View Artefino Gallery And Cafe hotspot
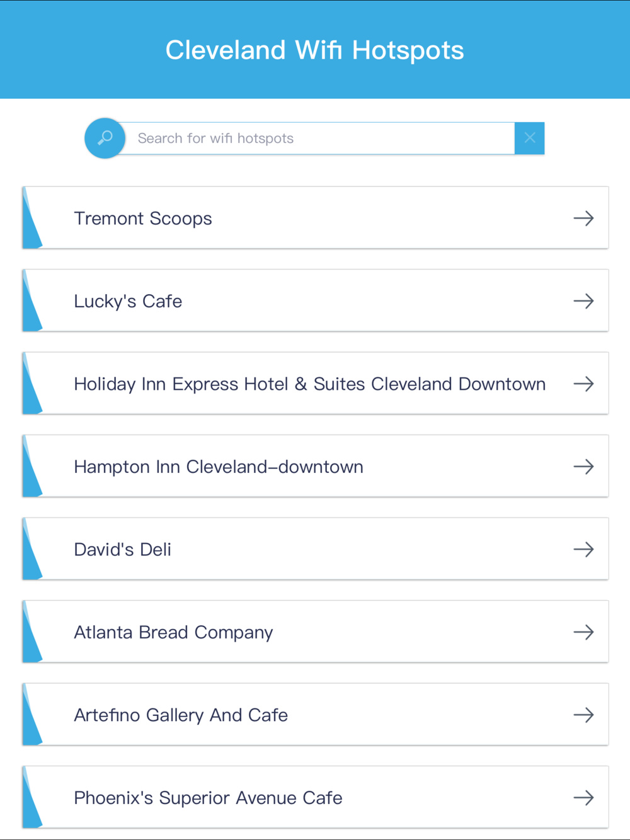Viewport: 630px width, 840px height. (x=316, y=714)
